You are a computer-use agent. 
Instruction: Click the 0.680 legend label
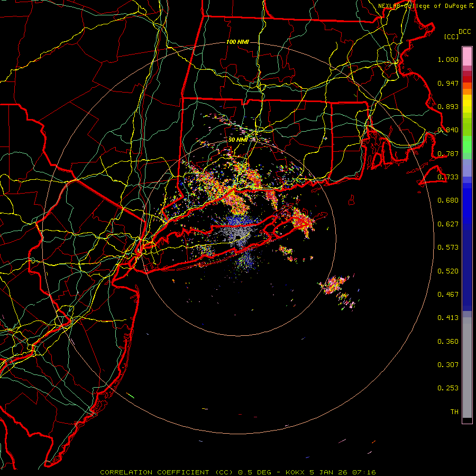tap(448, 200)
